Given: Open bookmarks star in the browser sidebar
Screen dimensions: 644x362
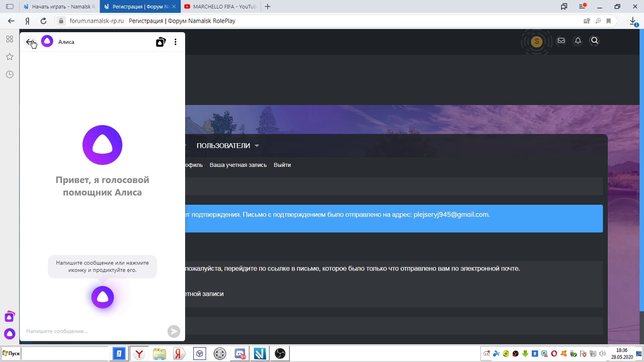Looking at the screenshot, I should point(10,57).
